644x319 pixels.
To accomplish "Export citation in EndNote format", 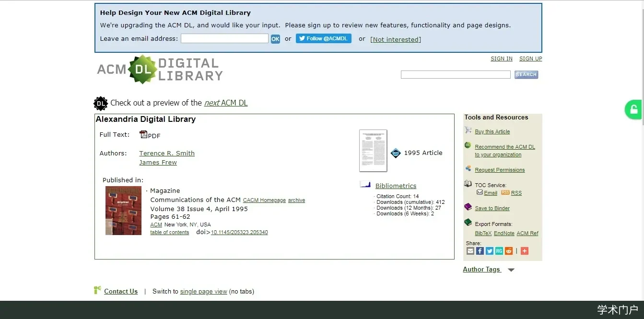I will 504,233.
